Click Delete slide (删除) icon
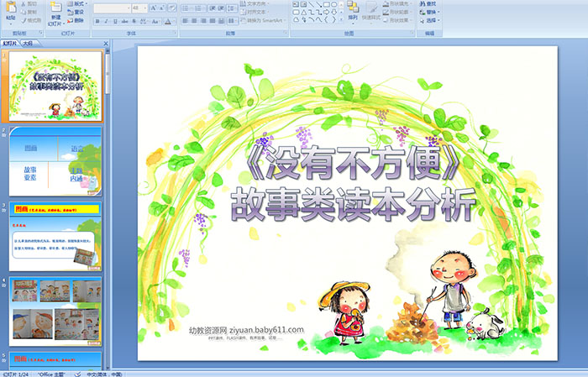Screen dimensions: 588x377 coord(71,20)
